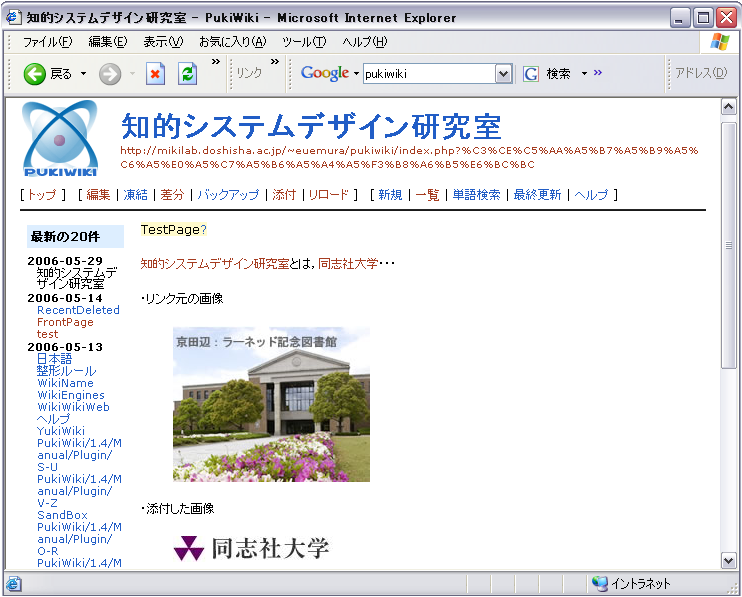Click the 最終更新 recent changes link
The height and width of the screenshot is (597, 742).
pyautogui.click(x=537, y=194)
